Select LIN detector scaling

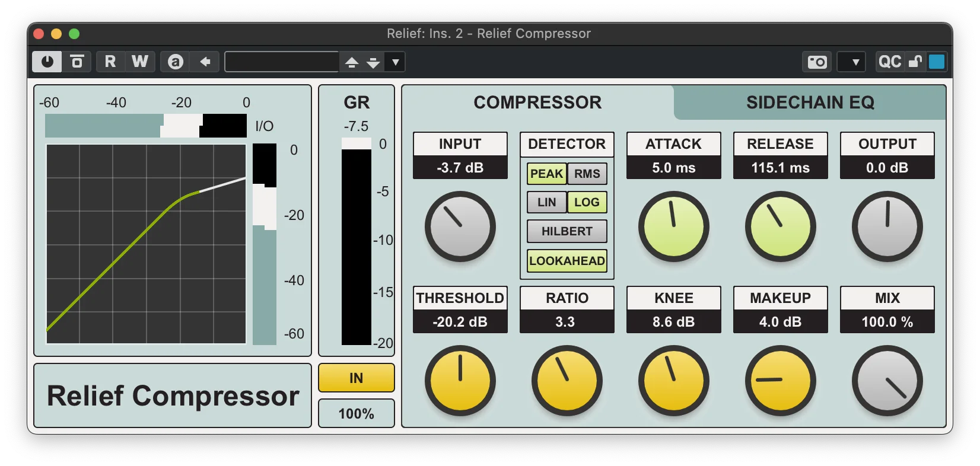pos(546,202)
